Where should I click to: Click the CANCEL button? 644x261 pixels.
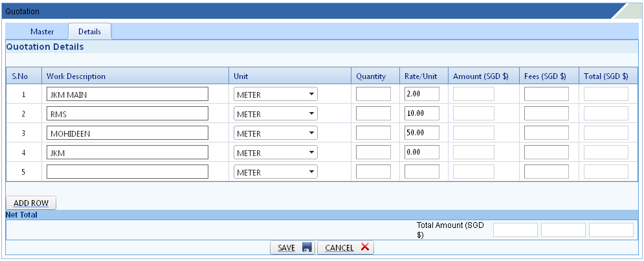[346, 247]
